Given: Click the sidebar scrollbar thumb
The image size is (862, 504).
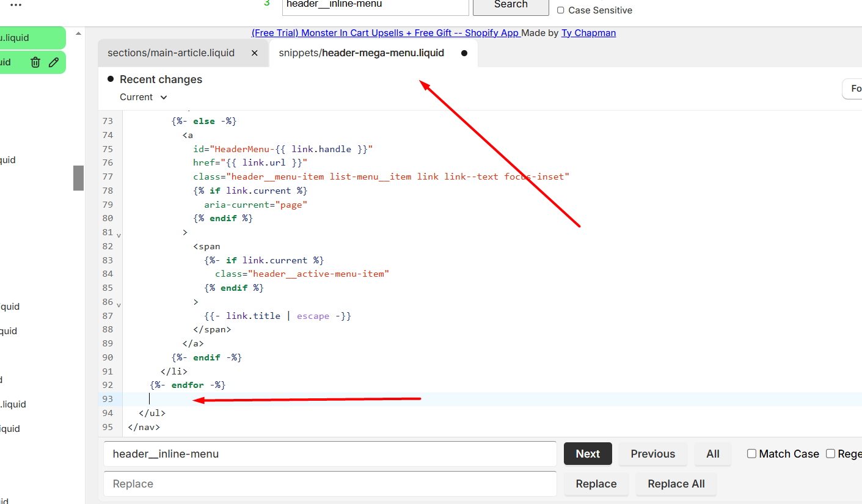Looking at the screenshot, I should [x=78, y=178].
